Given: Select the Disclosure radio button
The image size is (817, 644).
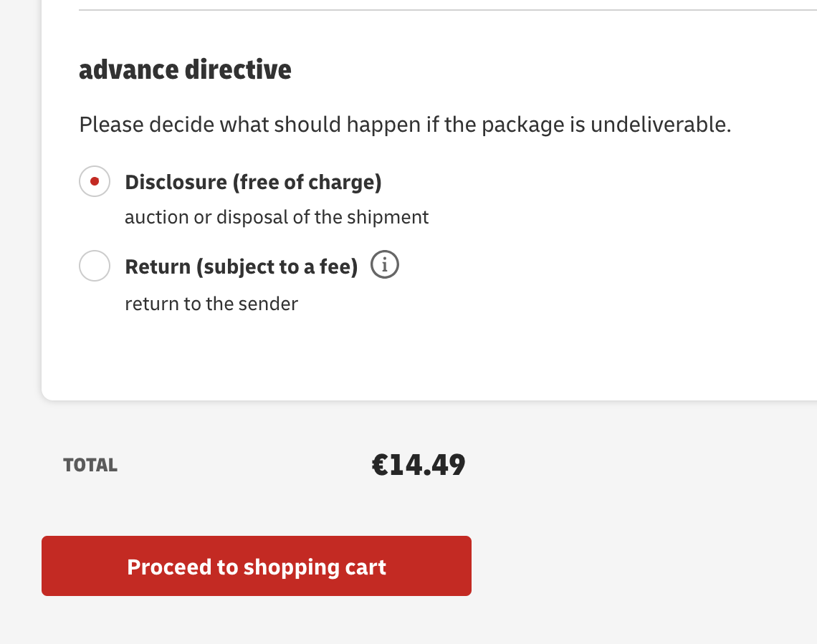Looking at the screenshot, I should (95, 182).
